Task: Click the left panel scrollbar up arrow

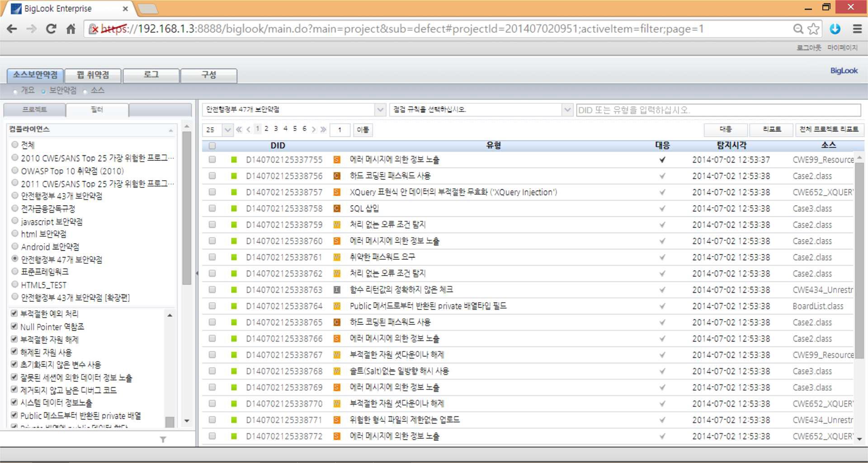Action: 187,126
